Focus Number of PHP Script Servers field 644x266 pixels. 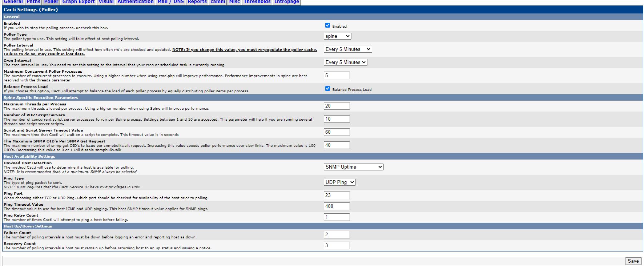click(x=337, y=119)
